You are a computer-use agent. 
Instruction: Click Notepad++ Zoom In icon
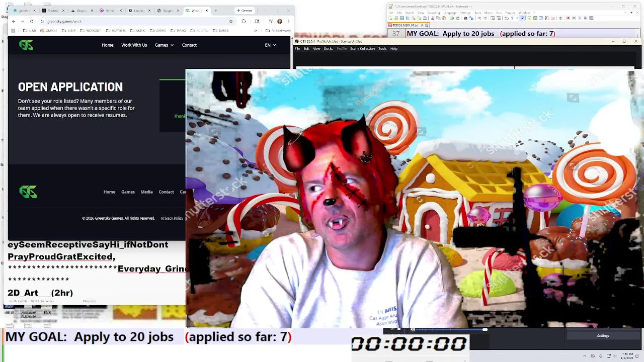point(479,18)
